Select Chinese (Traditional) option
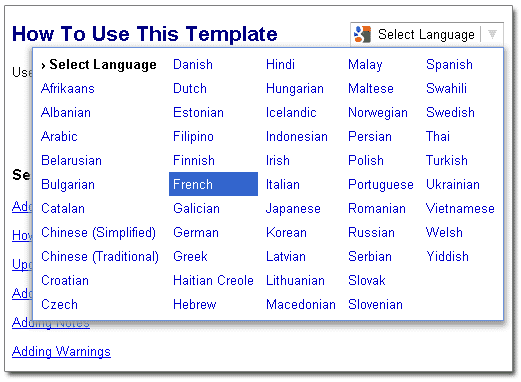The width and height of the screenshot is (521, 382). tap(100, 256)
